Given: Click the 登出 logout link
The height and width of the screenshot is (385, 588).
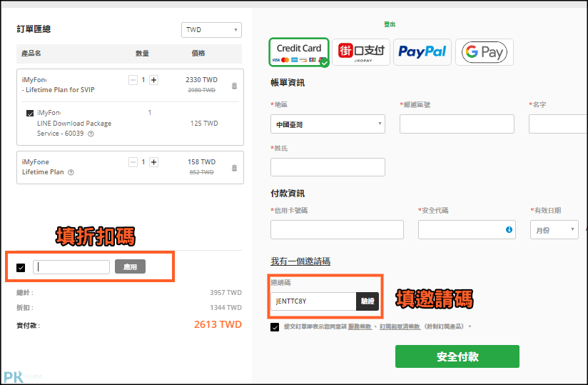Looking at the screenshot, I should point(389,24).
